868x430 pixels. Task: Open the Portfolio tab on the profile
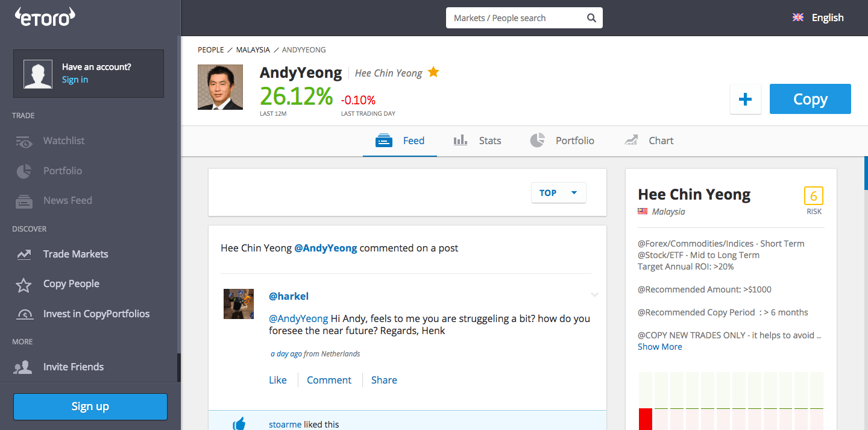click(x=562, y=141)
